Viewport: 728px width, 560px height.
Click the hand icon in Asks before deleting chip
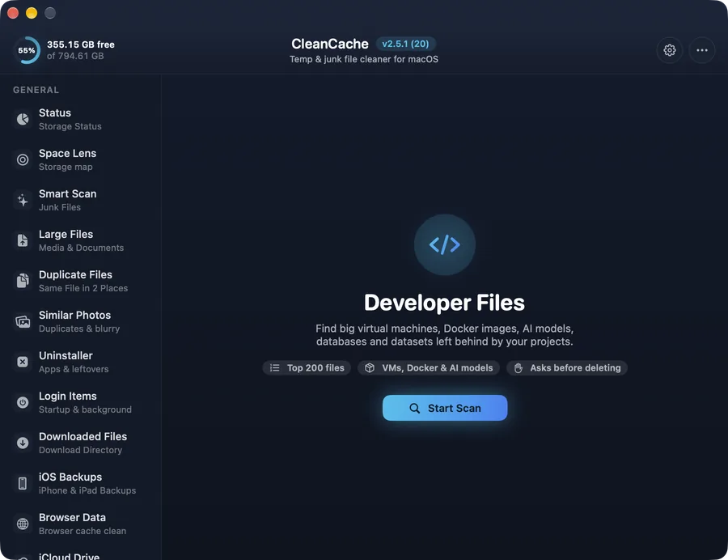[x=518, y=367]
